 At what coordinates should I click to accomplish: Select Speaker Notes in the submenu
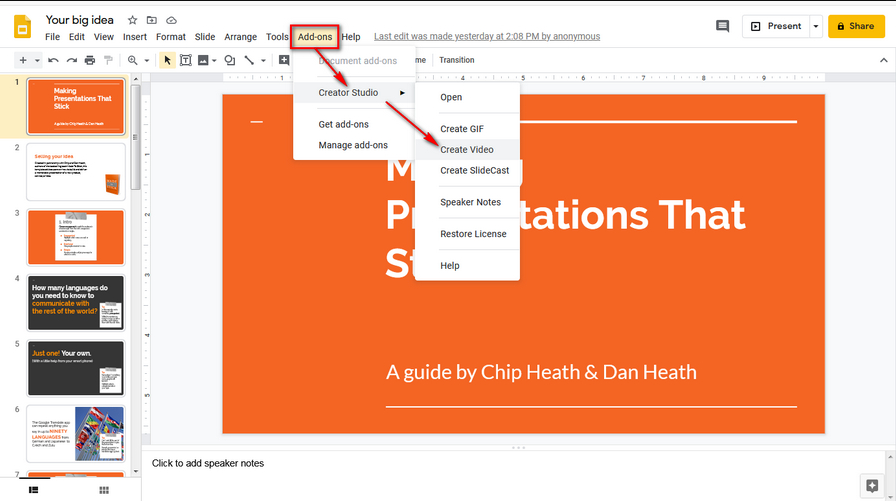pos(467,202)
